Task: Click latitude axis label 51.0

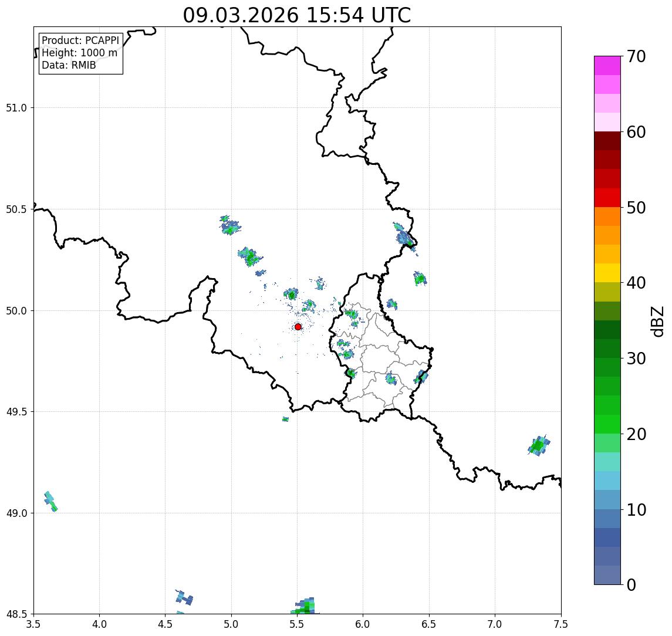Action: coord(16,108)
